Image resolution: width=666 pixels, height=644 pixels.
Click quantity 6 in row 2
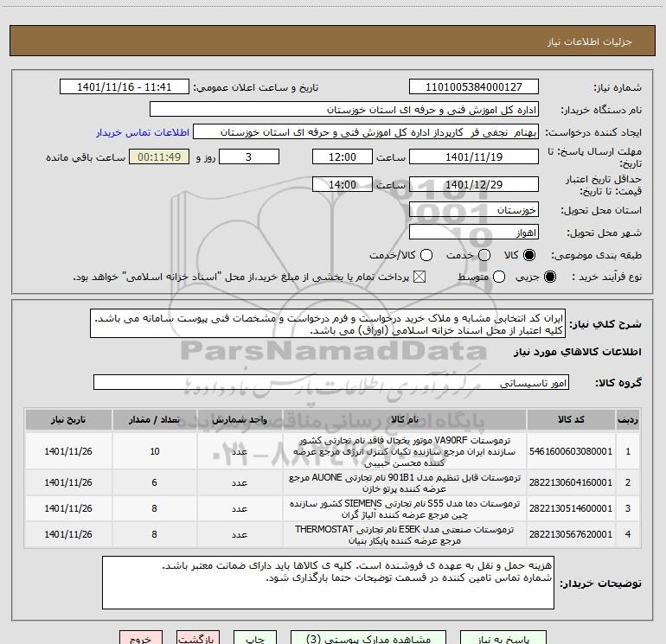155,482
